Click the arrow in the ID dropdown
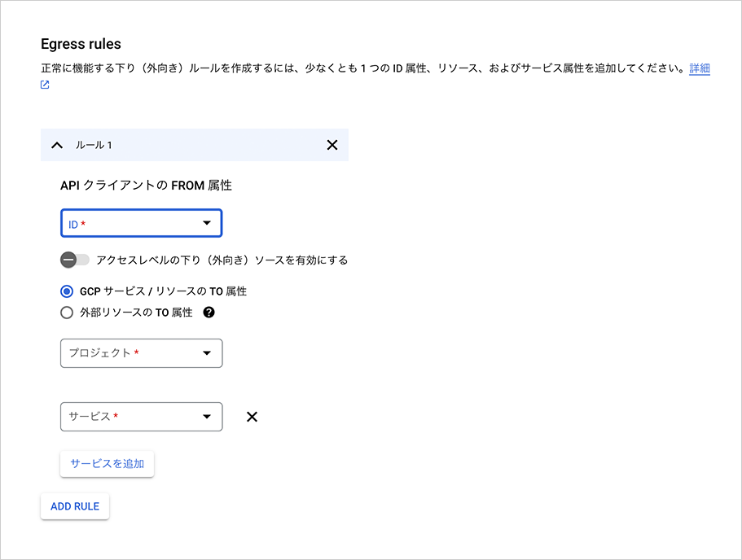The image size is (742, 560). (207, 224)
